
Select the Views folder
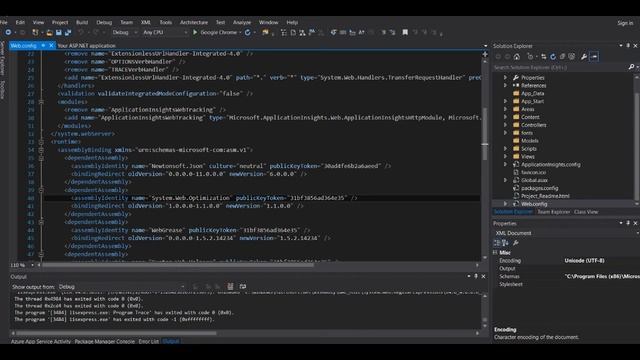528,157
